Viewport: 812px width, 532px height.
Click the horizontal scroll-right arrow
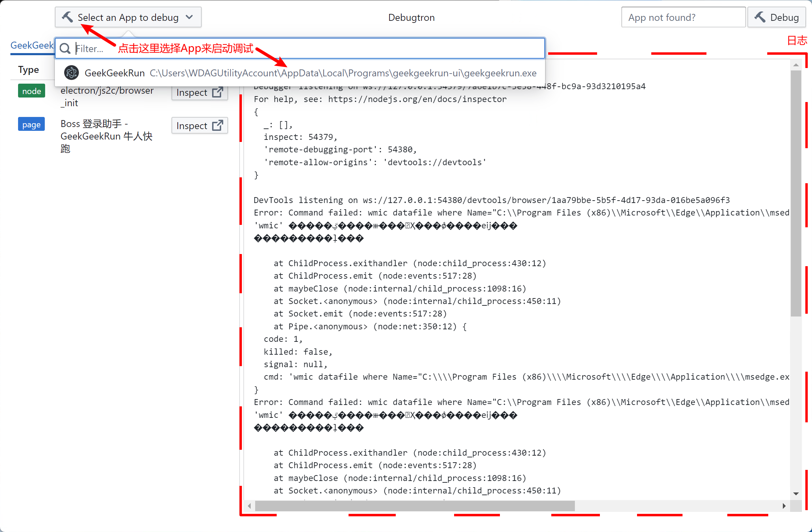click(784, 506)
